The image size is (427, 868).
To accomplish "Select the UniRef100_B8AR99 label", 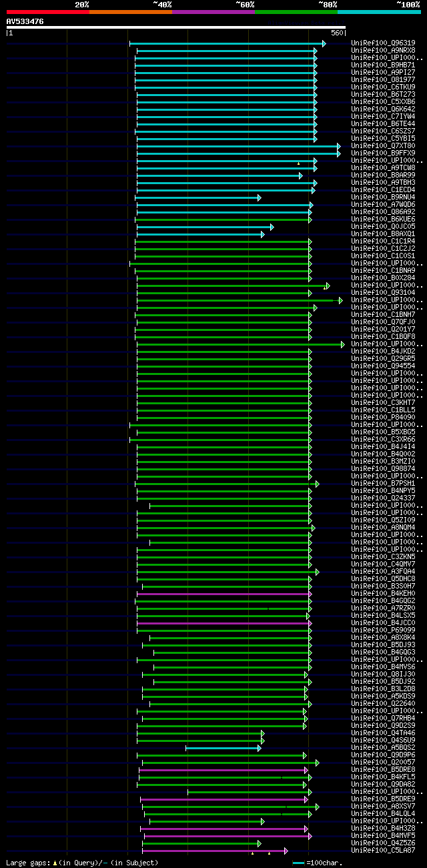I will (383, 175).
